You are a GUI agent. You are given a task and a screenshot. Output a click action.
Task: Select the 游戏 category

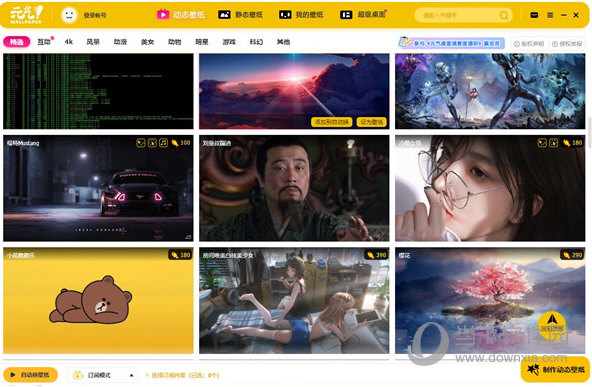tap(229, 42)
